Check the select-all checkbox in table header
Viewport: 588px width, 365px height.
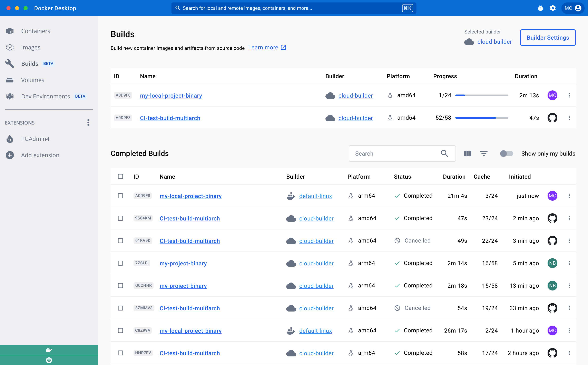[120, 176]
